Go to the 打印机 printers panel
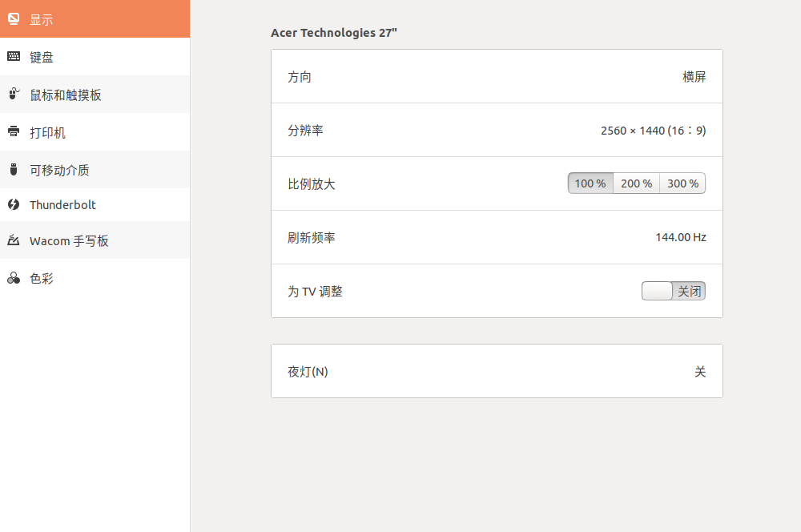Image resolution: width=801 pixels, height=532 pixels. pyautogui.click(x=95, y=132)
